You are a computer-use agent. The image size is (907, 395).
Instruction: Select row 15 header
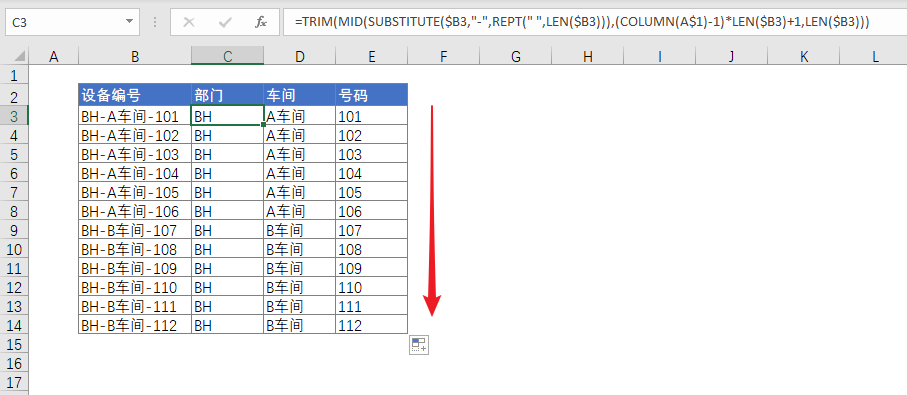(x=14, y=344)
